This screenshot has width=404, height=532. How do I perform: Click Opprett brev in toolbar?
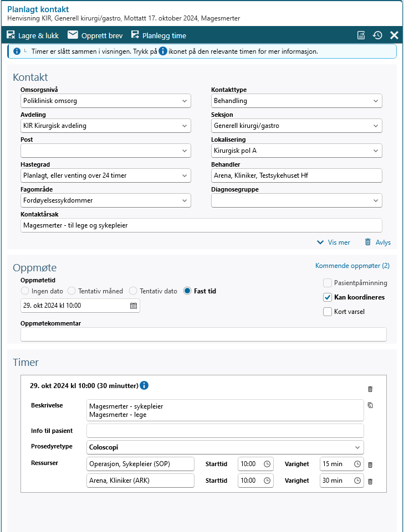[95, 35]
